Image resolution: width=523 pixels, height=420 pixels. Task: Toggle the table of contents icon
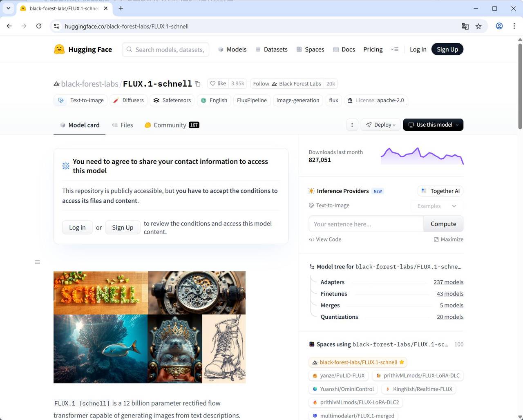click(x=38, y=262)
